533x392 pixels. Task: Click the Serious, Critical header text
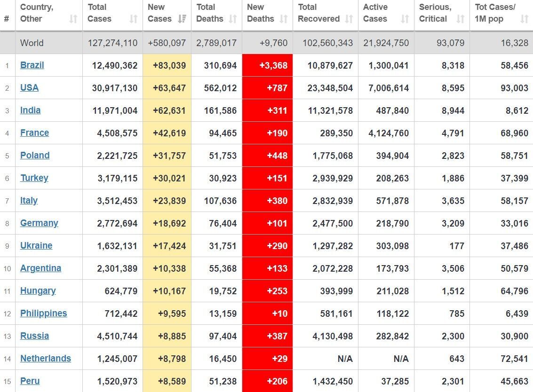click(x=435, y=13)
